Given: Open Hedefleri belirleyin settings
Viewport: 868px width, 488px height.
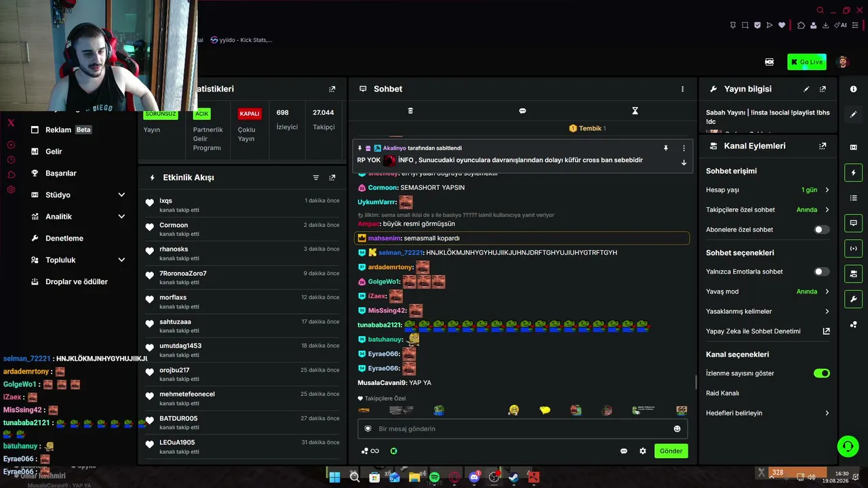Looking at the screenshot, I should (768, 413).
